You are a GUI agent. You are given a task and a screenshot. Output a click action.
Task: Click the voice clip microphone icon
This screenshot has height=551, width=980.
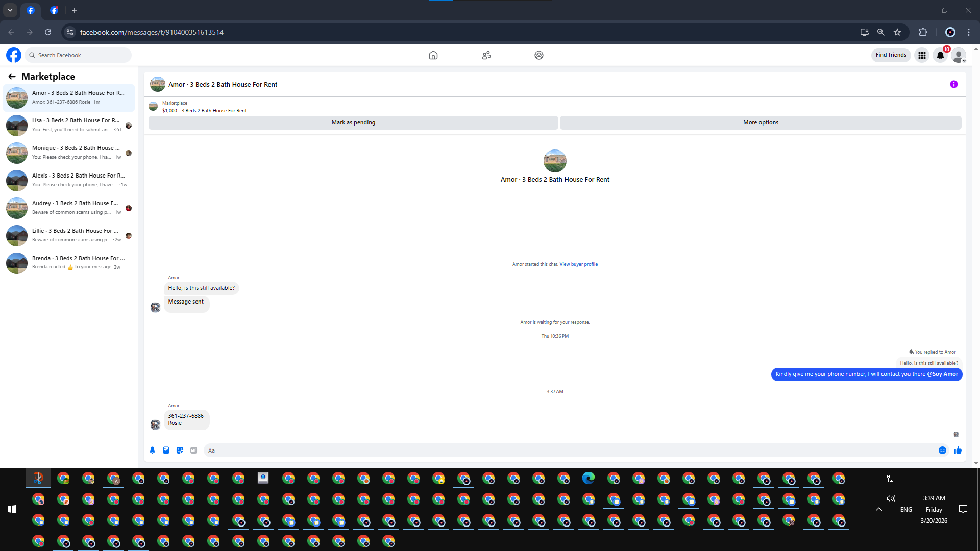152,450
